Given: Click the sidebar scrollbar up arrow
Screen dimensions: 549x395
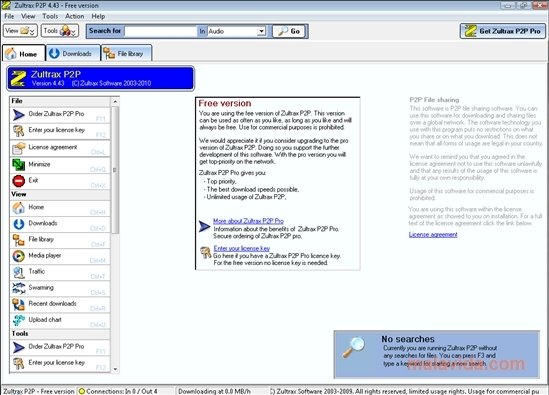Looking at the screenshot, I should pyautogui.click(x=115, y=102).
